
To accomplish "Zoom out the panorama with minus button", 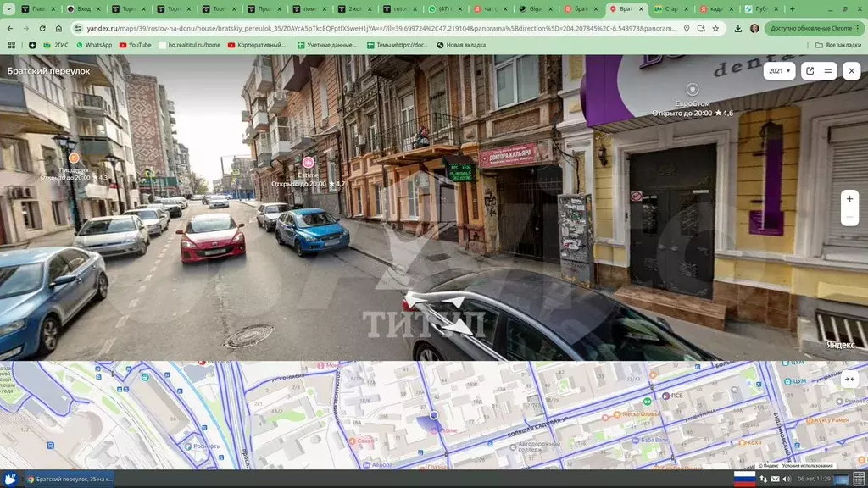I will tap(849, 218).
